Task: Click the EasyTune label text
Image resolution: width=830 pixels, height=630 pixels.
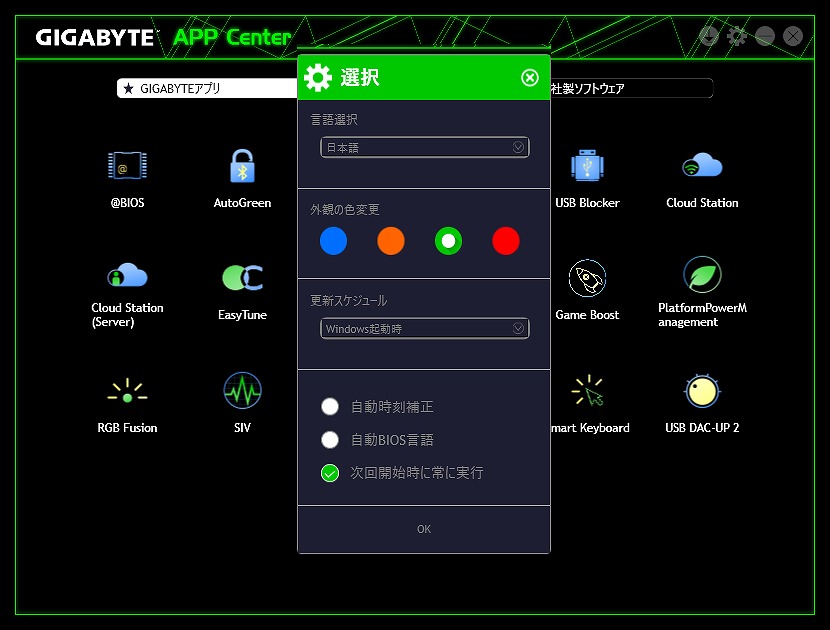Action: 242,315
